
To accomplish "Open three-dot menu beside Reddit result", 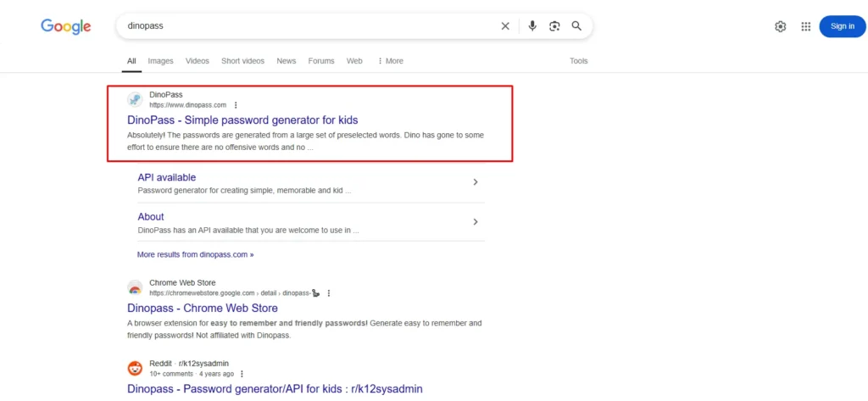I will pyautogui.click(x=242, y=374).
